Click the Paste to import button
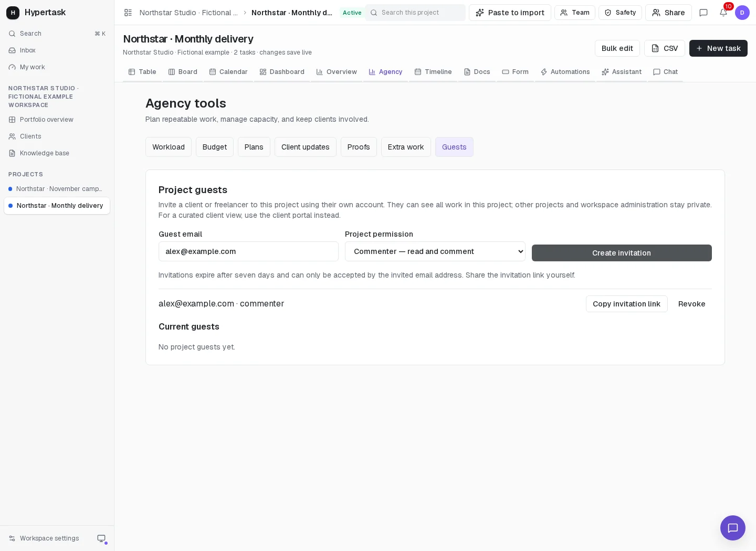This screenshot has height=551, width=756. pos(510,13)
